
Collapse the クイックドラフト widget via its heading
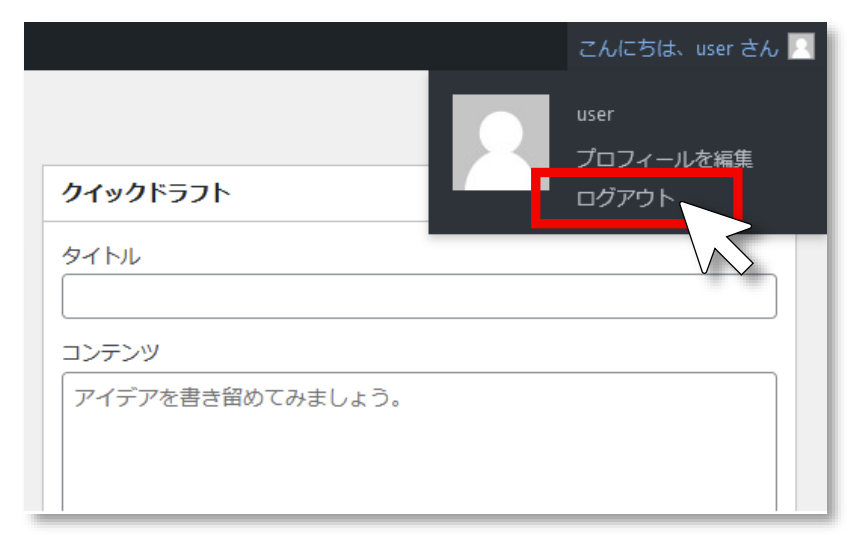pyautogui.click(x=146, y=193)
